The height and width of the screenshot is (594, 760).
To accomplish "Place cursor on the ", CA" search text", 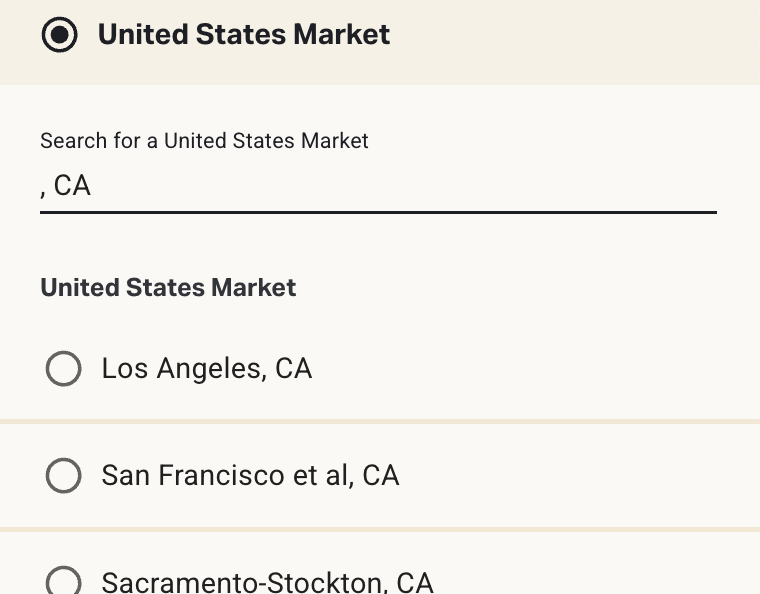I will tap(66, 186).
